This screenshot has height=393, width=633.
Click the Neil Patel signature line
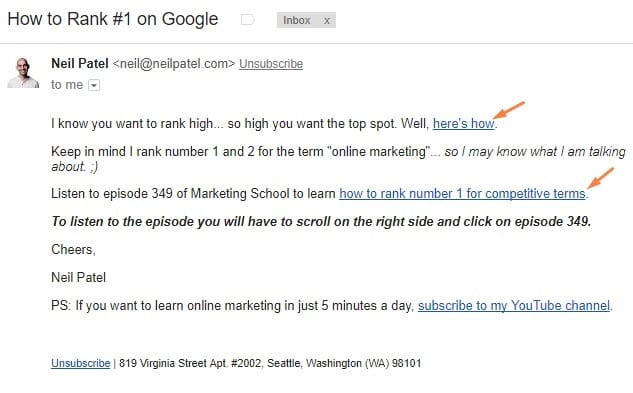pos(79,277)
